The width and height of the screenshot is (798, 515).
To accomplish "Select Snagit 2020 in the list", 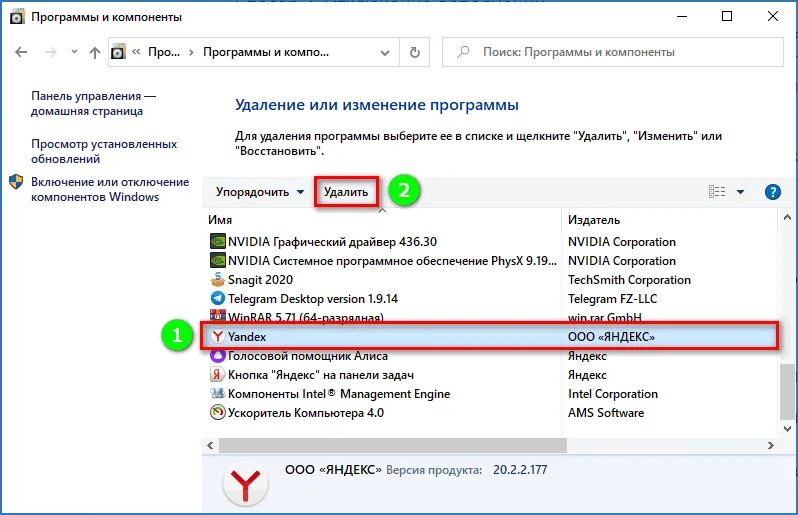I will click(x=260, y=280).
